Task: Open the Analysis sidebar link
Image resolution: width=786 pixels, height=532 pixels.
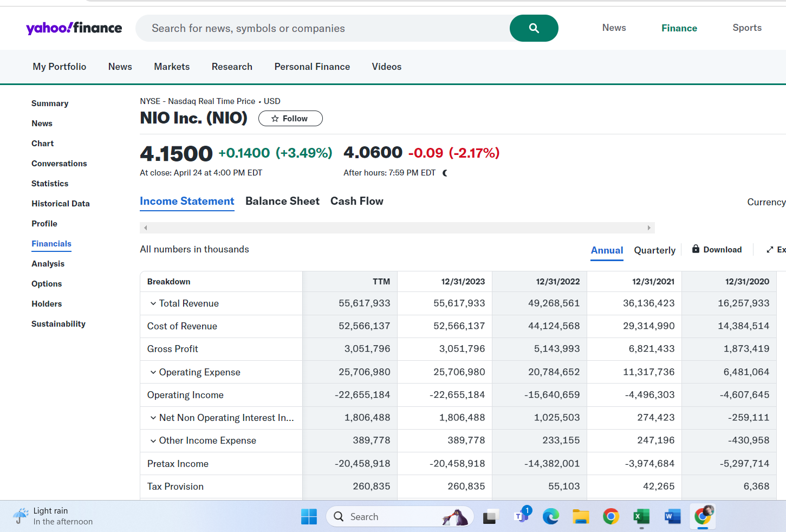Action: tap(48, 264)
